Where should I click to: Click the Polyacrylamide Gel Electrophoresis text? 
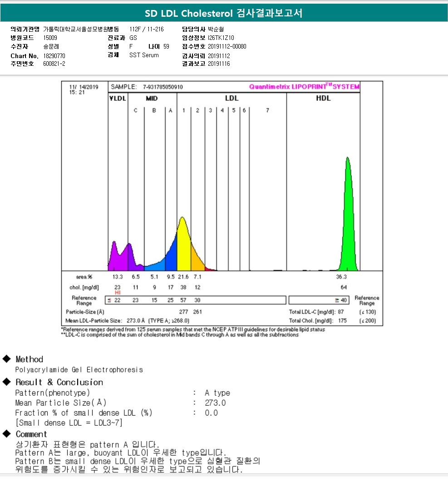[79, 370]
